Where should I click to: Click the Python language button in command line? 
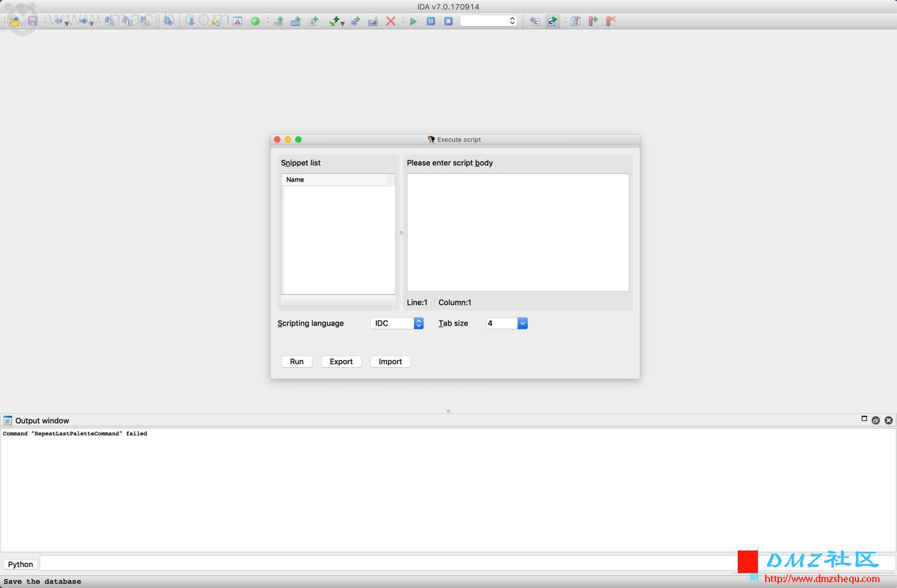pyautogui.click(x=20, y=564)
